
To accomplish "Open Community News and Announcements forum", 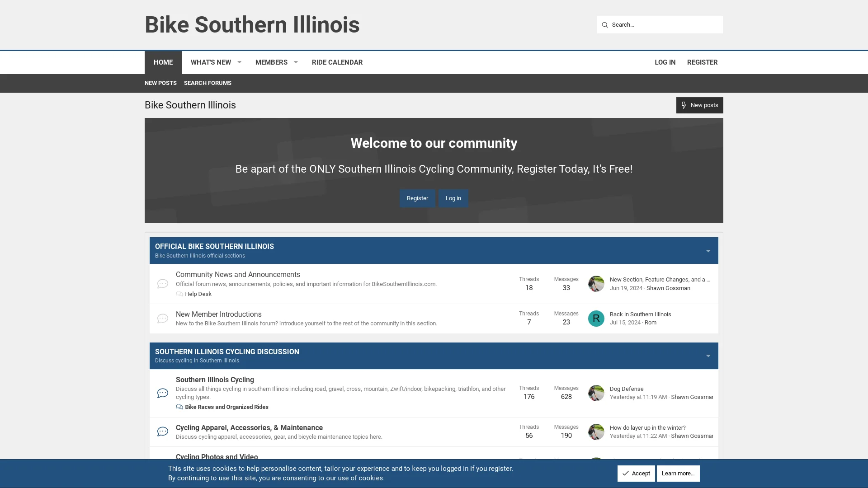I will (238, 275).
